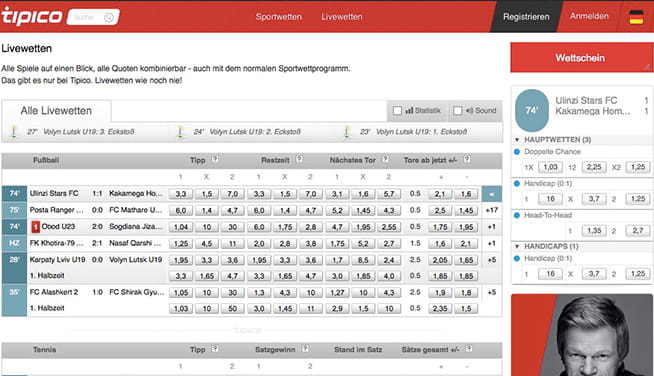Click the help icon next to Tore ab jetzt

click(x=467, y=159)
